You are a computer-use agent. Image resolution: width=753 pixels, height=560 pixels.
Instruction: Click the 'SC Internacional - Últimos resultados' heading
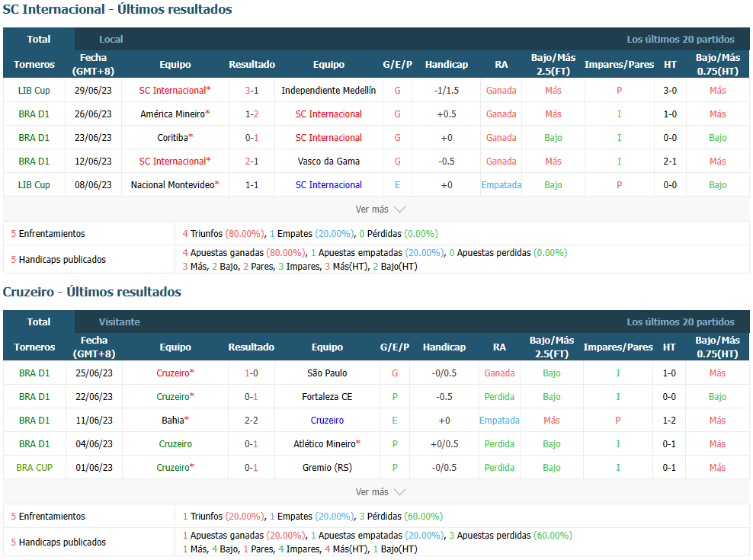pos(117,9)
